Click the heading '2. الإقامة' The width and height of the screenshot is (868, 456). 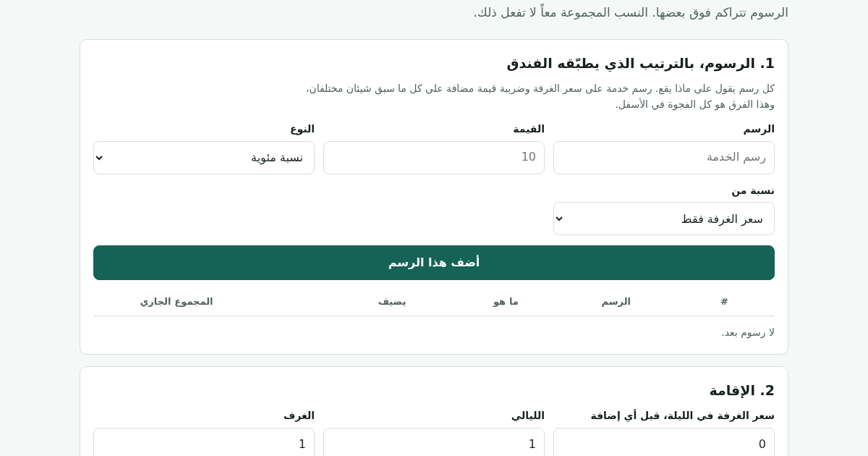[x=741, y=391]
